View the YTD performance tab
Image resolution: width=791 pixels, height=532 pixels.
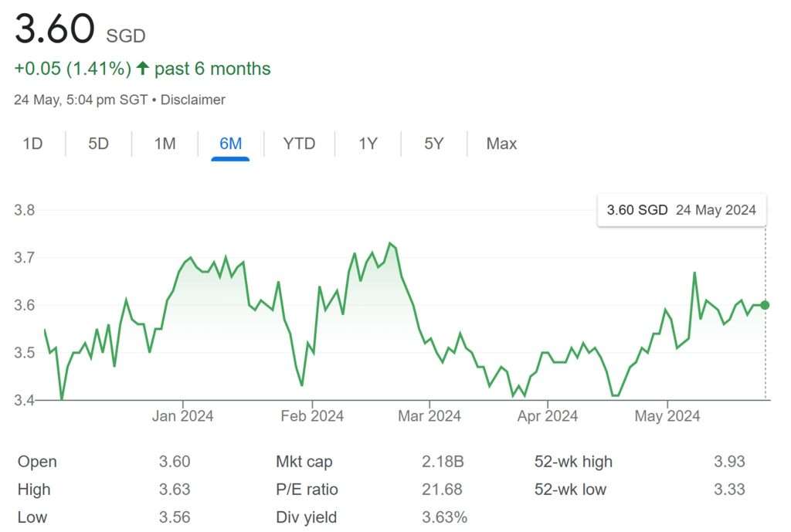(300, 144)
